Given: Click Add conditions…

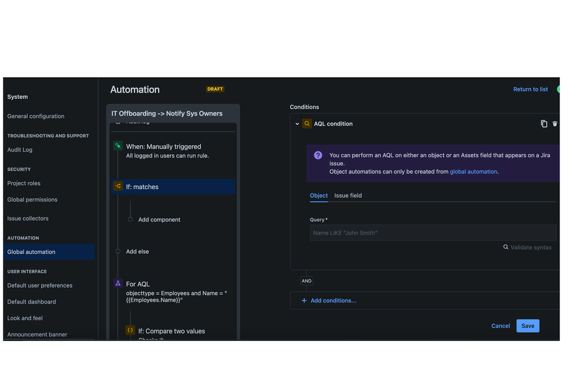Looking at the screenshot, I should tap(329, 300).
